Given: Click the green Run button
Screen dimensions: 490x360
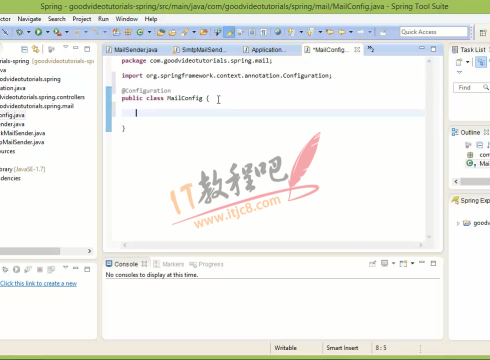Looking at the screenshot, I should pyautogui.click(x=38, y=32).
